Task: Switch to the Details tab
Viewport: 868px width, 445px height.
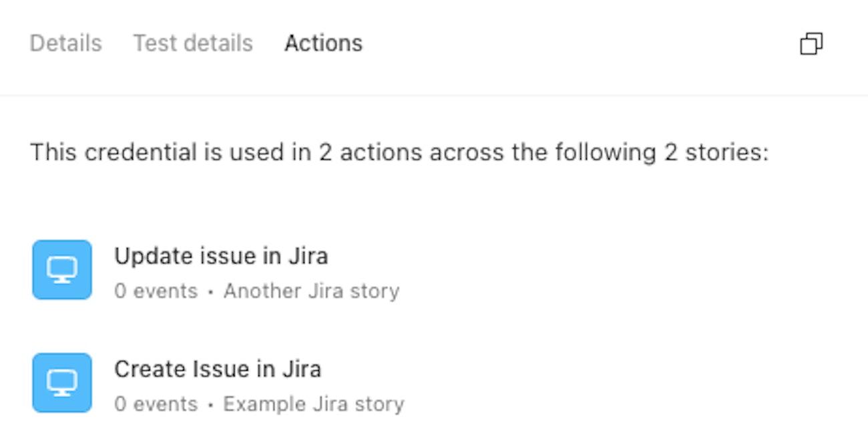Action: (65, 43)
